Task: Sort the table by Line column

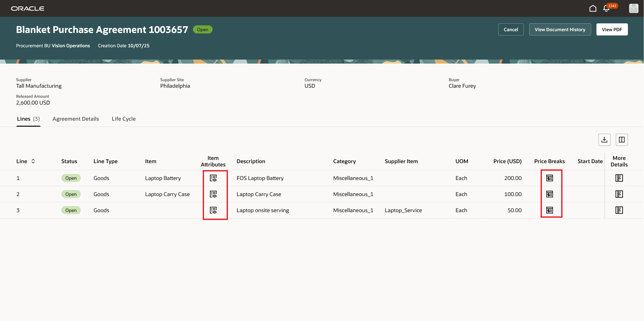Action: click(33, 161)
